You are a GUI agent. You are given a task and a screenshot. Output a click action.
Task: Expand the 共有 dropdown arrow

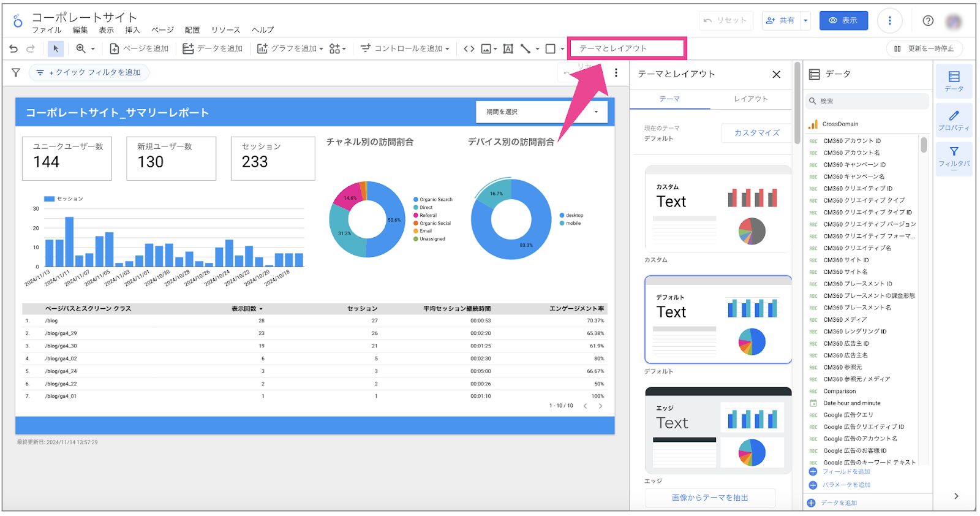[x=805, y=21]
